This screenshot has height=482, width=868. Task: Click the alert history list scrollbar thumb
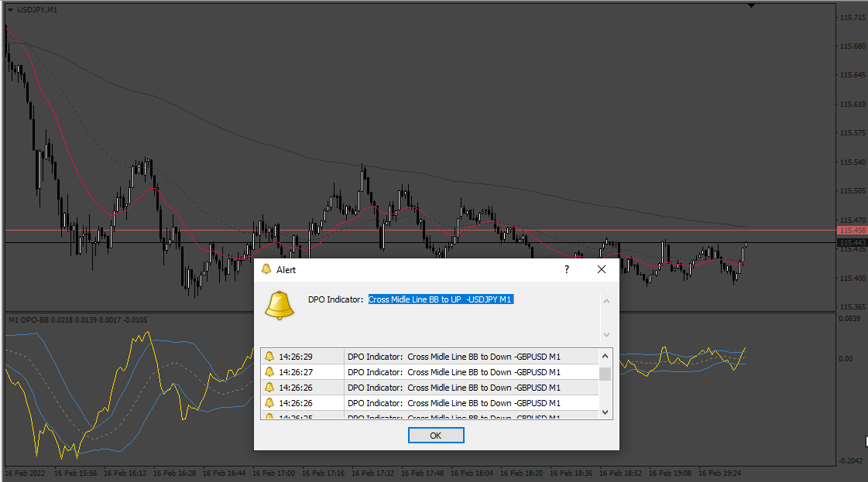605,374
